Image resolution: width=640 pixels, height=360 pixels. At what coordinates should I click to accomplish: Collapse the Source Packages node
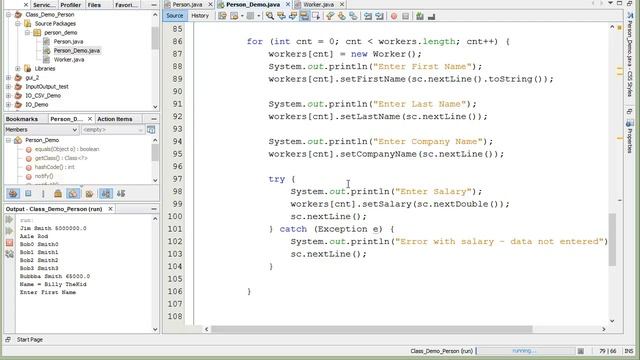coord(18,23)
